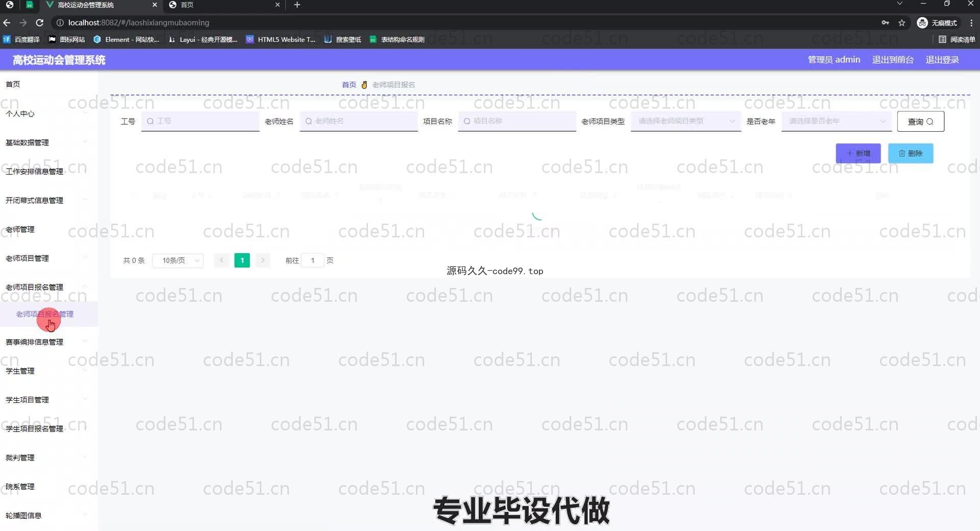
Task: Click 退出登录 to log out
Action: pos(942,60)
